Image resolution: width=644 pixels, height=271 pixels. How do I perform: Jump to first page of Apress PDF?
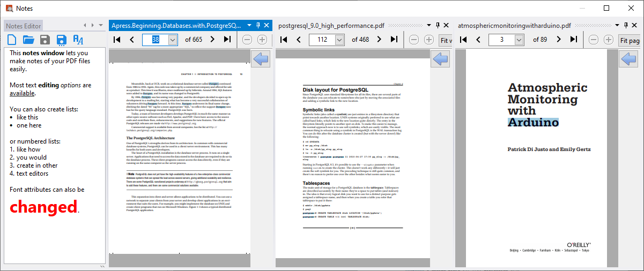(117, 39)
